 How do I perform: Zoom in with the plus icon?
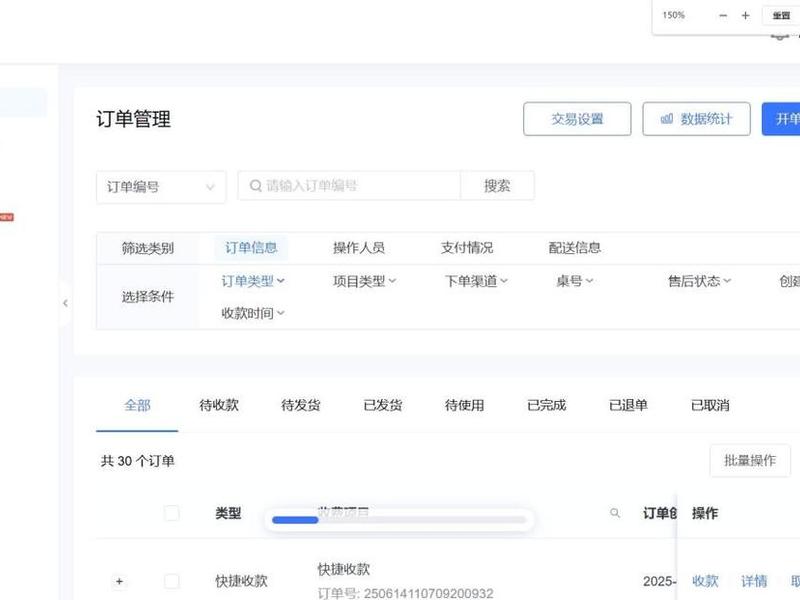[x=745, y=16]
